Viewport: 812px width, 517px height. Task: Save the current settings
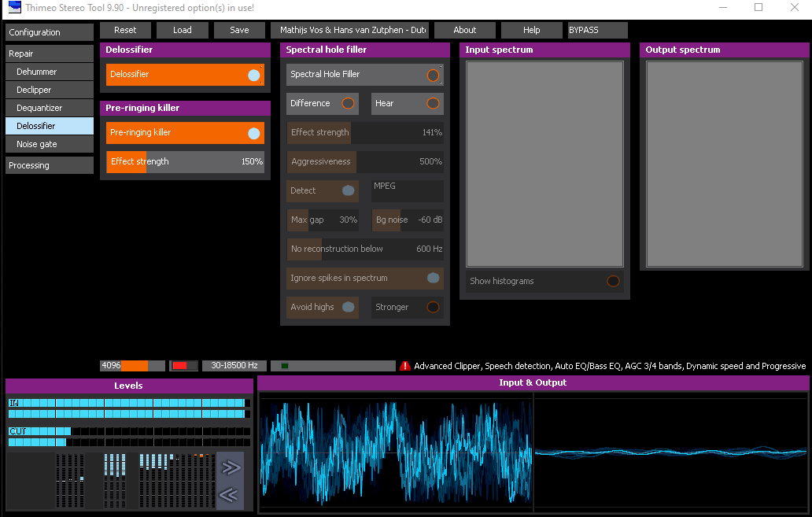point(239,30)
